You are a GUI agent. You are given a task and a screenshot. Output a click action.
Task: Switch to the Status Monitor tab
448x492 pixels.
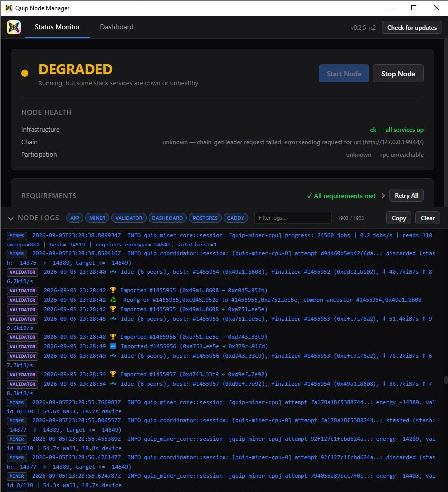tap(58, 27)
